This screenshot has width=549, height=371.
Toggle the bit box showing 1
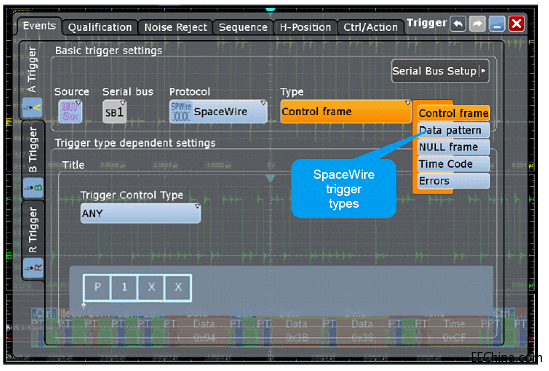(x=124, y=288)
